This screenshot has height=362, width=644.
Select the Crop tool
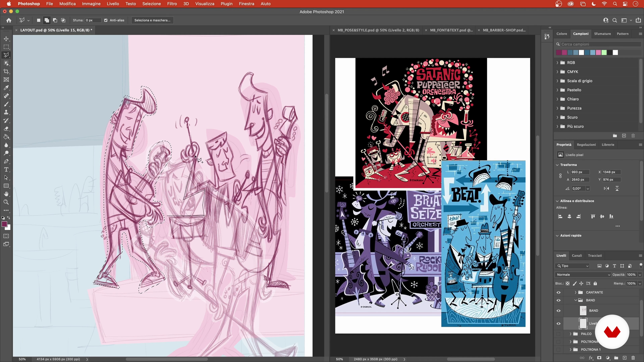point(6,71)
